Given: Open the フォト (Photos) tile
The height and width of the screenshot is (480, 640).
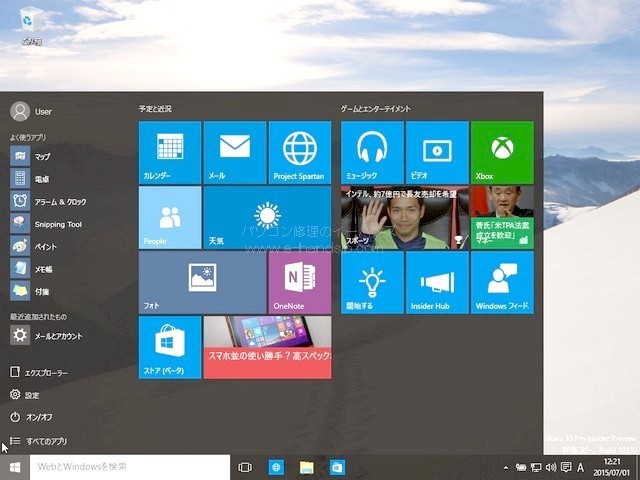Looking at the screenshot, I should [x=202, y=282].
